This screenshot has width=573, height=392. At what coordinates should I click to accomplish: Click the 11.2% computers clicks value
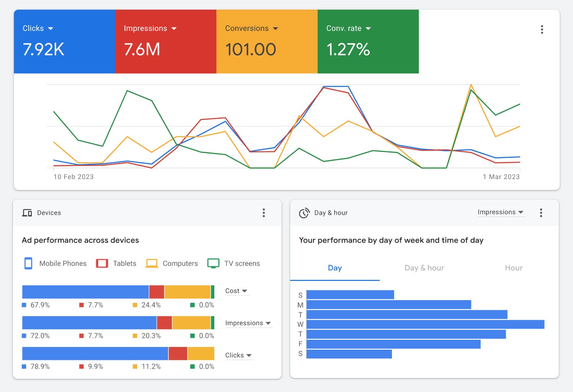tap(151, 366)
